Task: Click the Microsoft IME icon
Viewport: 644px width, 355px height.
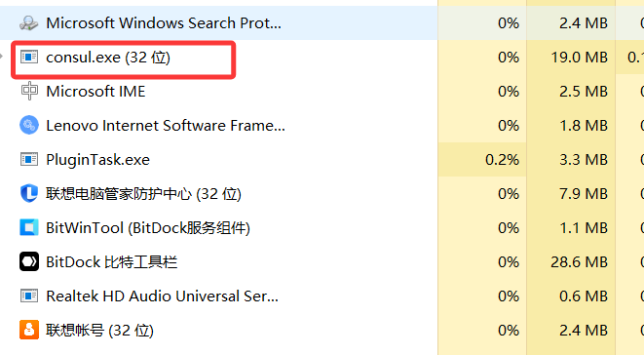Action: click(x=29, y=91)
